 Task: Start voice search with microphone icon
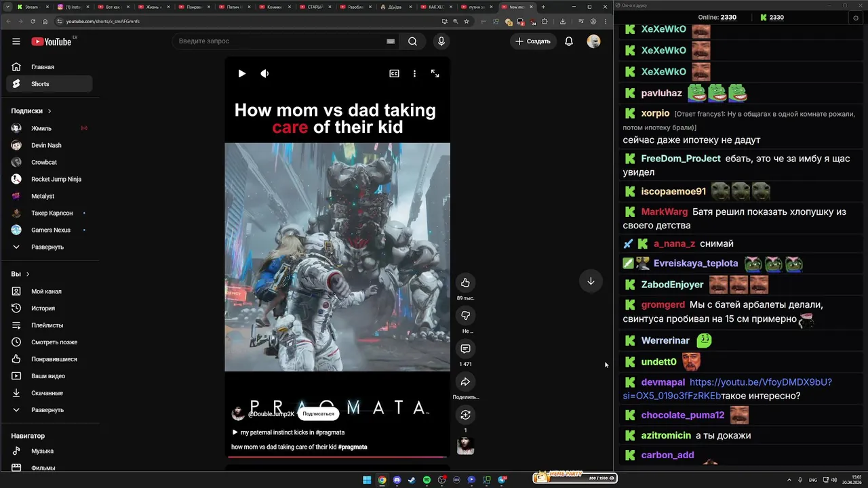click(441, 41)
